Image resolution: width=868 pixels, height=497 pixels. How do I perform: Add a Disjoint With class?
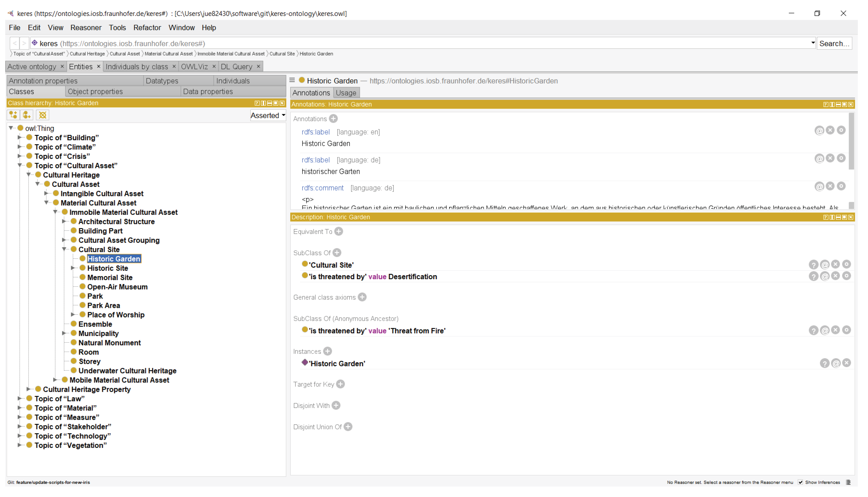[x=336, y=405]
